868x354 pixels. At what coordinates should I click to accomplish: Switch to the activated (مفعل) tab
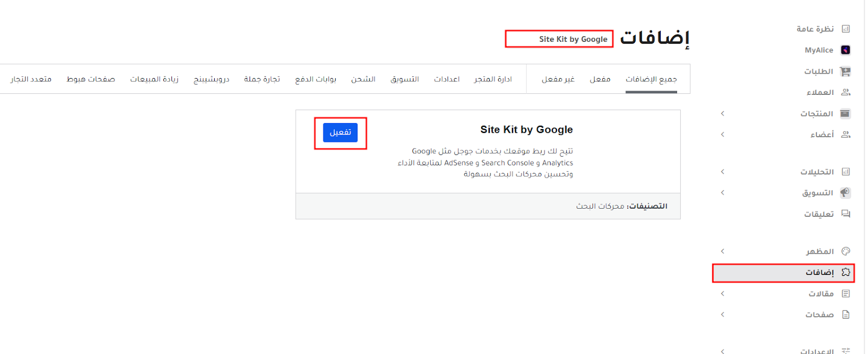coord(600,79)
